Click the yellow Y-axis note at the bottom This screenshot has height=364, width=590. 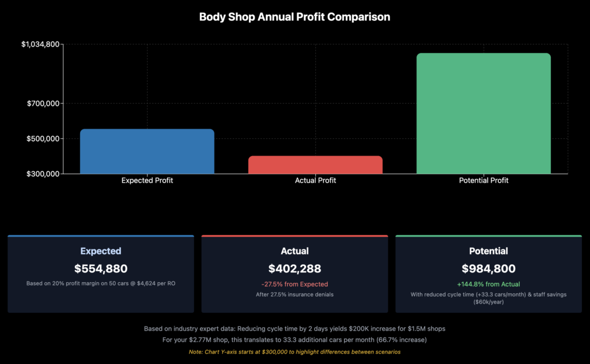click(294, 351)
